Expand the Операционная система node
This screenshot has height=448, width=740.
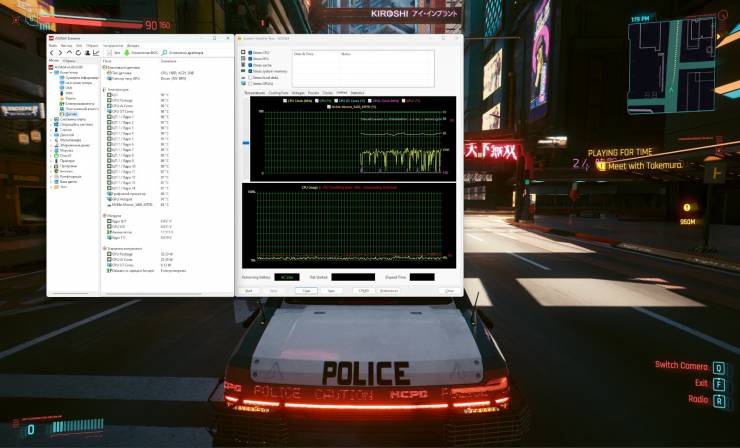click(x=50, y=125)
